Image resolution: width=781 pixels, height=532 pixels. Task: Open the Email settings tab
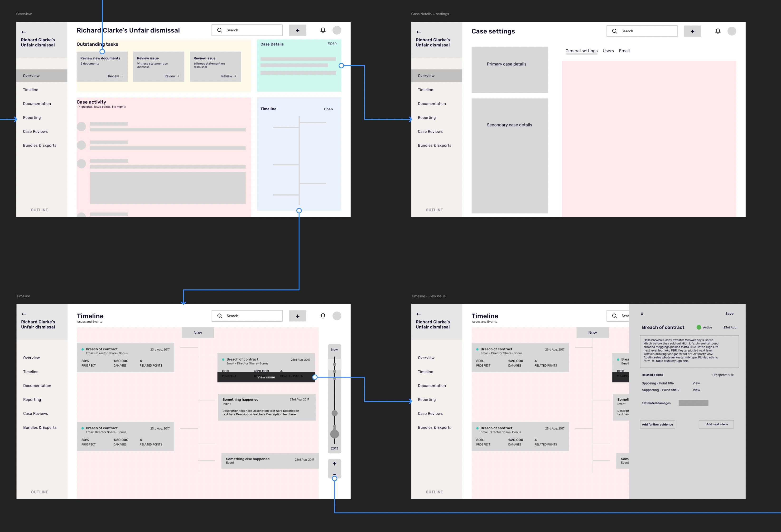624,51
